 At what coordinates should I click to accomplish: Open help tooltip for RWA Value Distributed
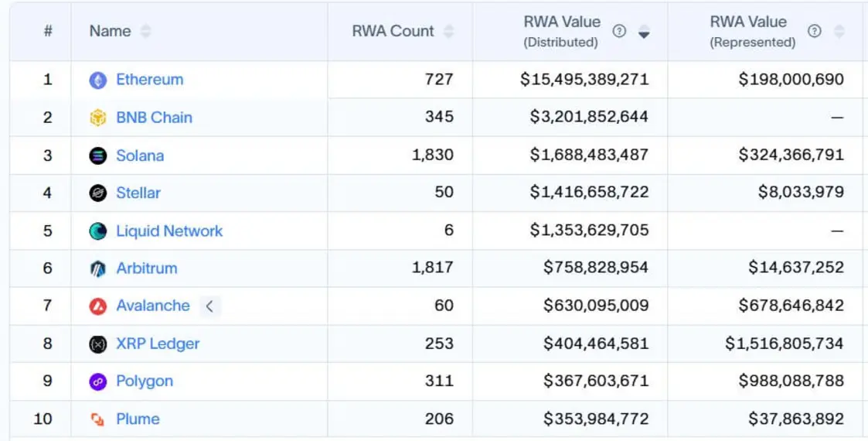tap(619, 31)
